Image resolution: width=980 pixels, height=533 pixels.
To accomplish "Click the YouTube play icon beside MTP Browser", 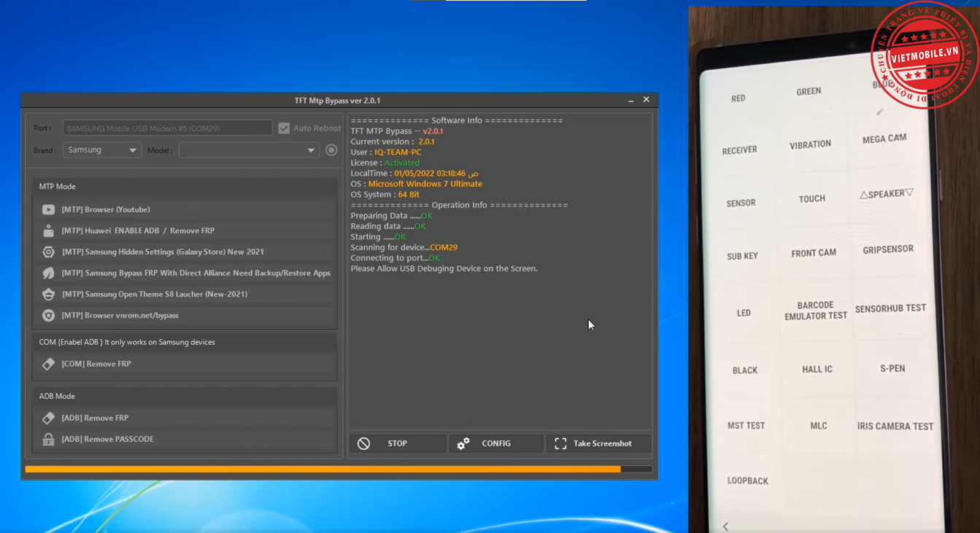I will coord(48,209).
